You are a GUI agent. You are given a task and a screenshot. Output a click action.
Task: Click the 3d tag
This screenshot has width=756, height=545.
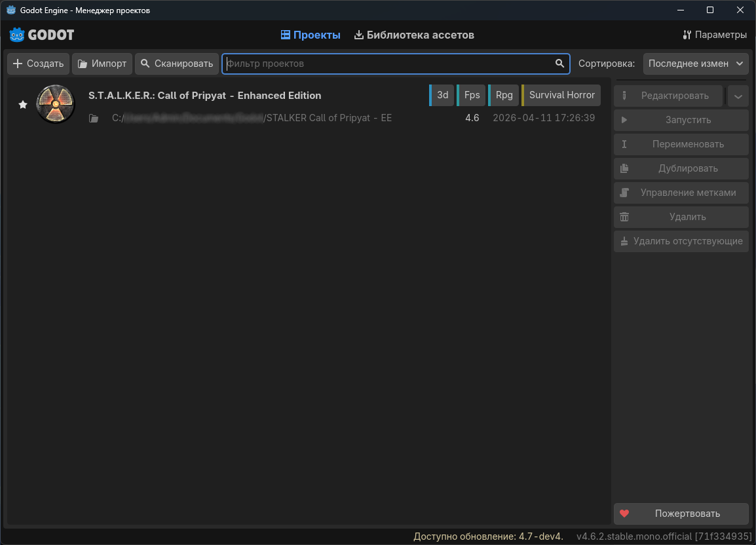[x=442, y=95]
